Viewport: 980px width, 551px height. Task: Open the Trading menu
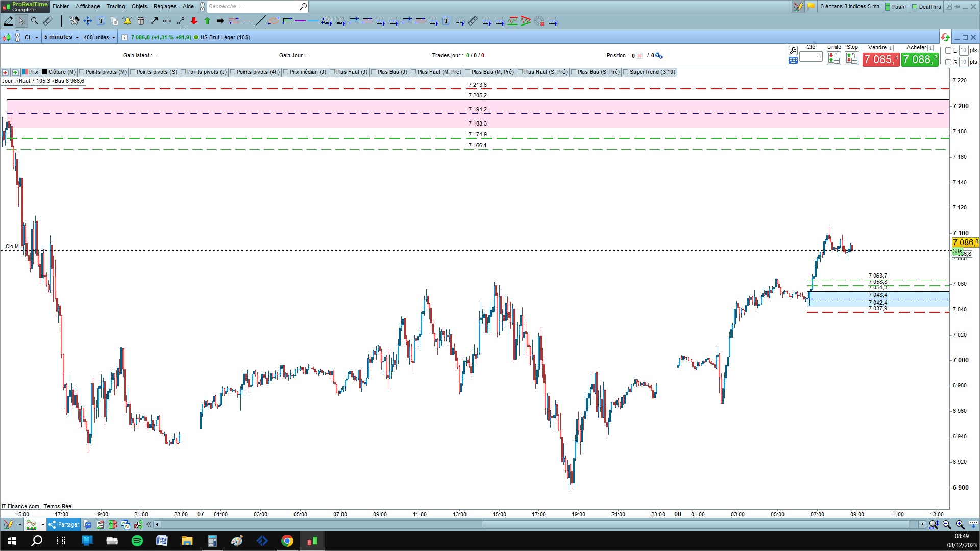[x=115, y=6]
